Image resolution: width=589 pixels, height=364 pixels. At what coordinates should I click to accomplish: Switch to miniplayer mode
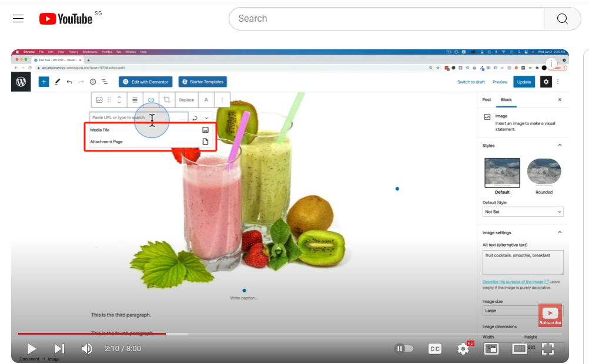point(491,349)
